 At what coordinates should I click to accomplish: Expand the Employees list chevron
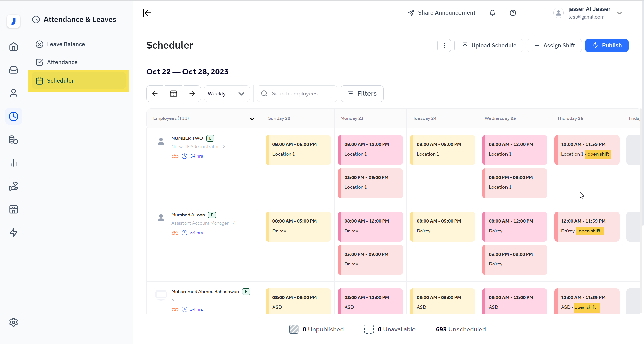pos(252,119)
